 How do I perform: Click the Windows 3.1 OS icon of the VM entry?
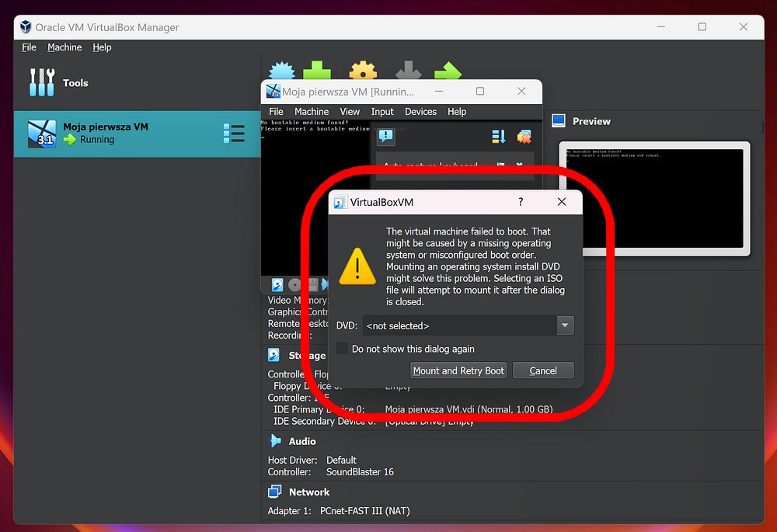point(42,134)
